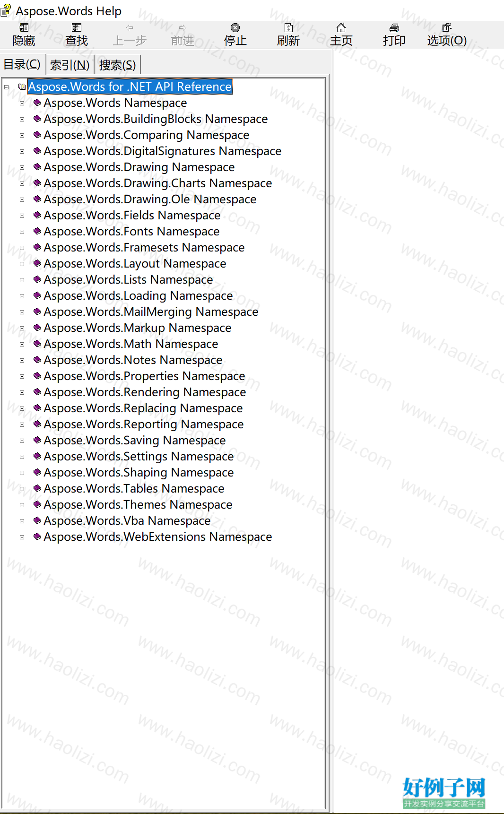Select Aspose.Words.Settings Namespace entry

(x=139, y=456)
